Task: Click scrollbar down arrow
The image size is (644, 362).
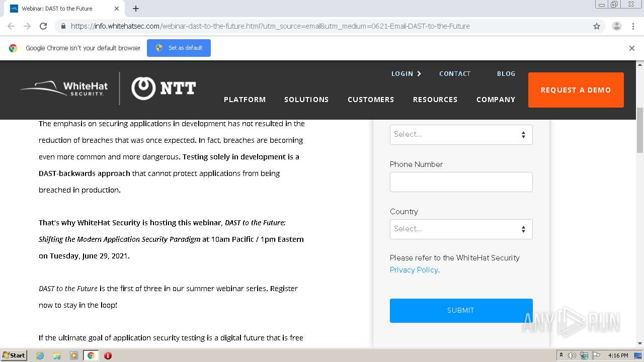Action: click(x=640, y=343)
